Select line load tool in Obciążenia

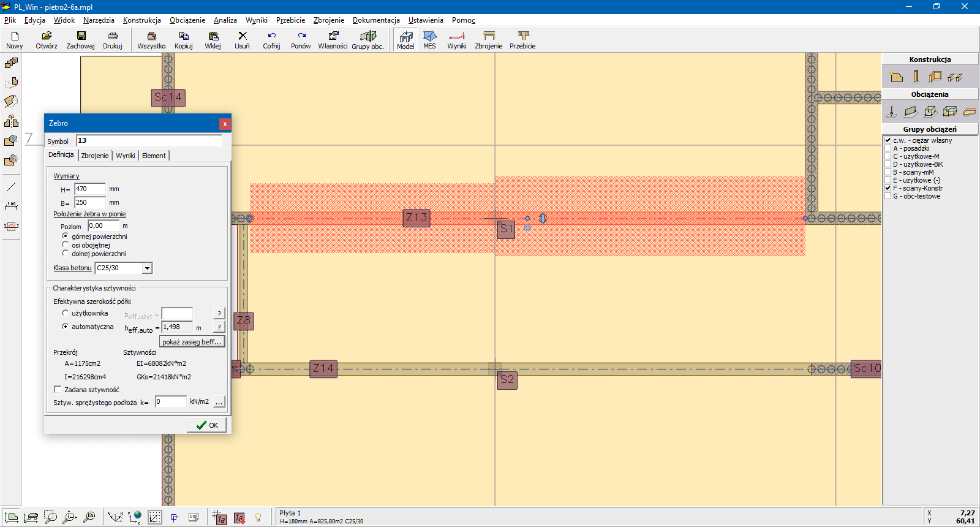click(911, 112)
